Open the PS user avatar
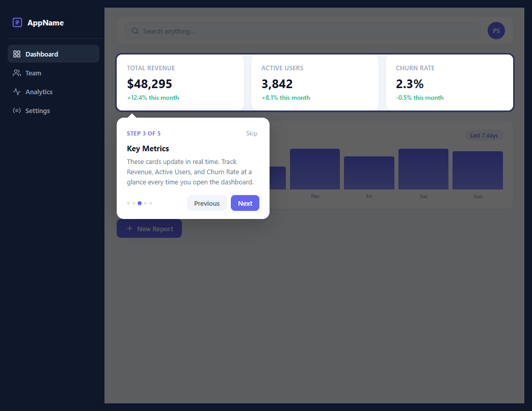Image resolution: width=532 pixels, height=411 pixels. pos(496,31)
